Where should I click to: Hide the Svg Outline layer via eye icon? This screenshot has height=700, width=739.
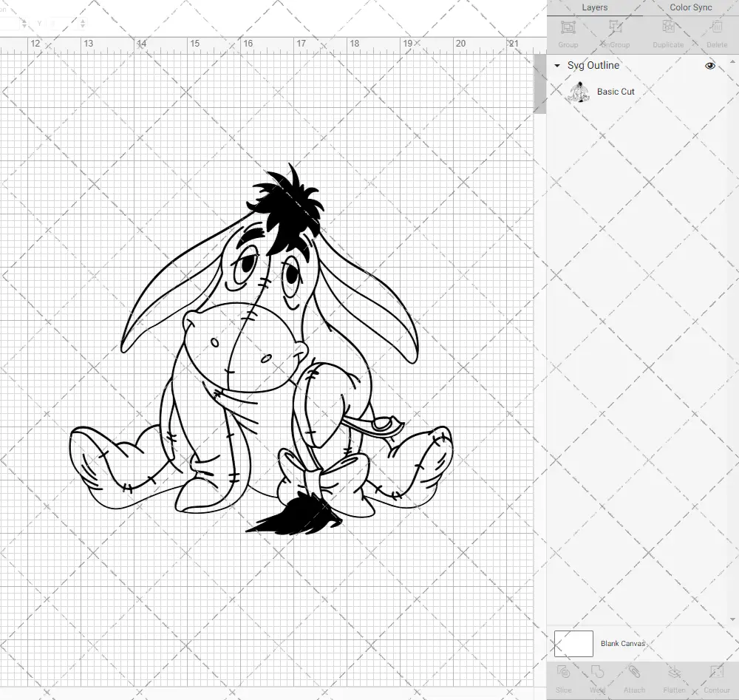(709, 66)
